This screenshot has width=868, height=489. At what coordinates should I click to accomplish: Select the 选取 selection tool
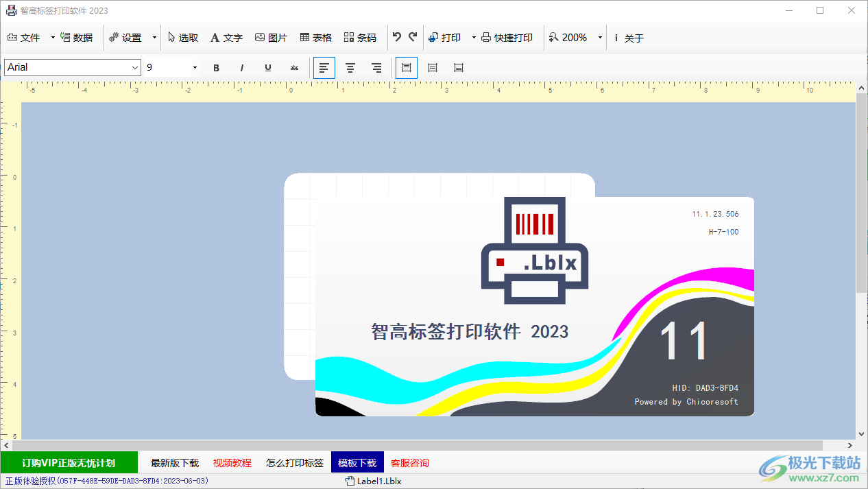pyautogui.click(x=182, y=38)
